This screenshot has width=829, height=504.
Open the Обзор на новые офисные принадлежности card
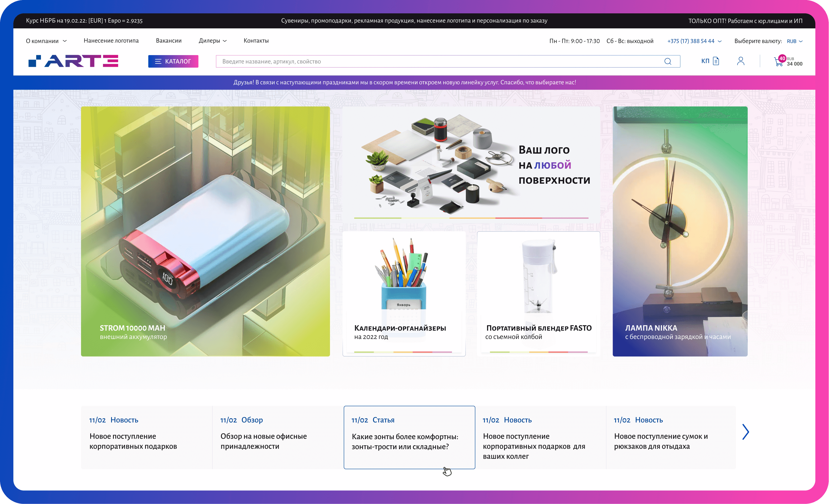[277, 437]
